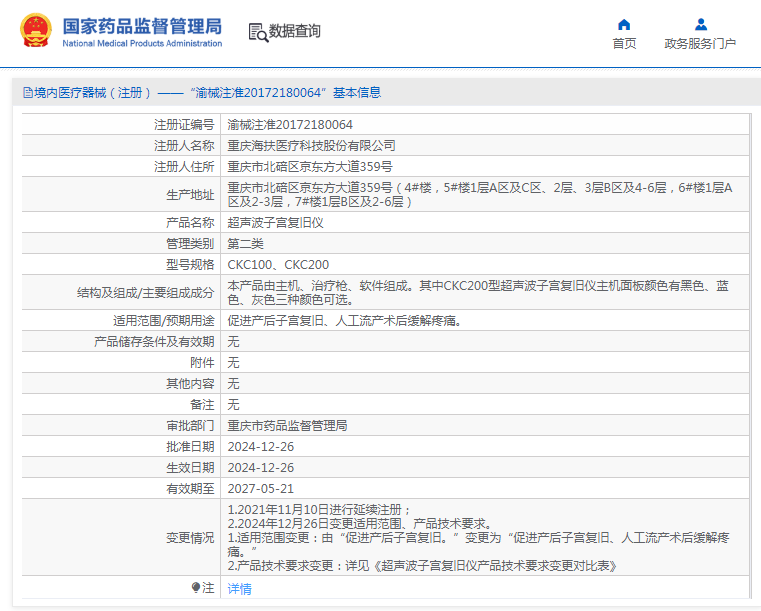Click the 其他内容 row label
Viewport: 761px width, 611px height.
tap(190, 383)
